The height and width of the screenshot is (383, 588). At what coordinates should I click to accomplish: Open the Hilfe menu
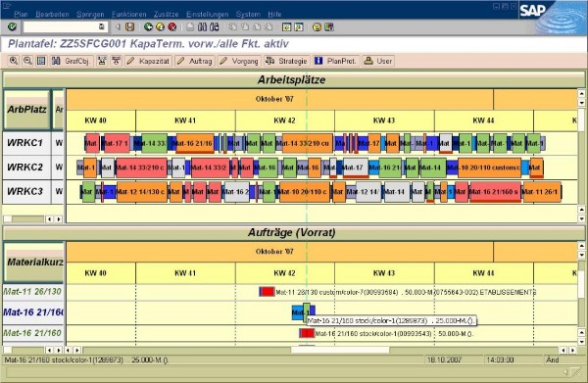pos(274,15)
